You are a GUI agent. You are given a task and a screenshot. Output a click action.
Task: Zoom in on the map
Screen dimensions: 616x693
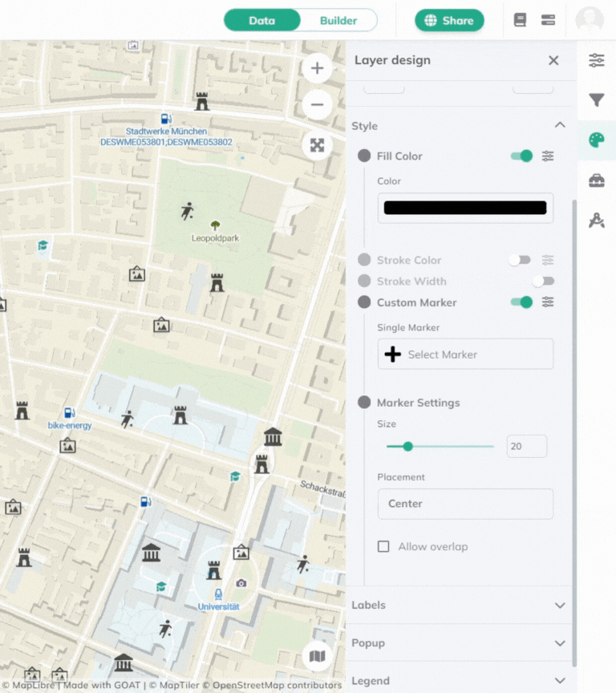pyautogui.click(x=317, y=68)
